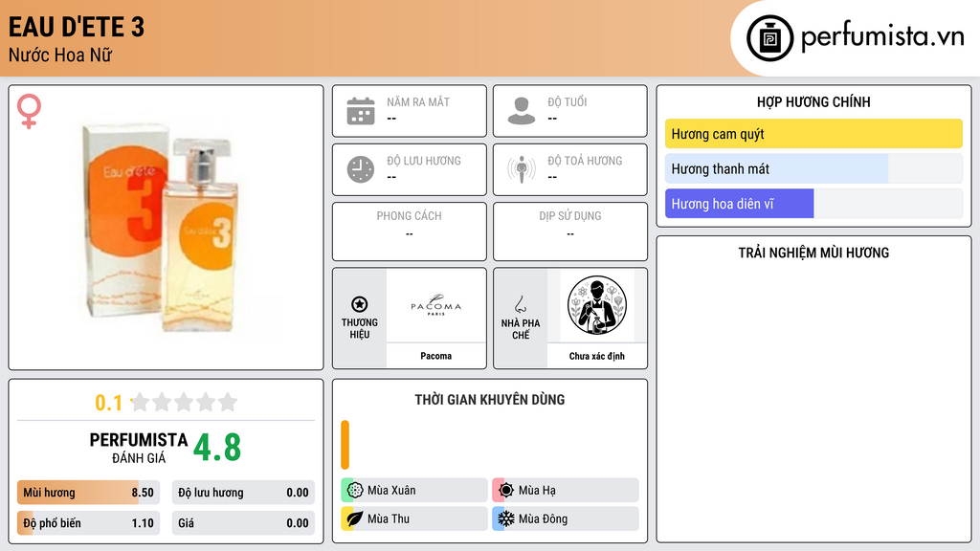Click the five-star rating row

coord(185,402)
